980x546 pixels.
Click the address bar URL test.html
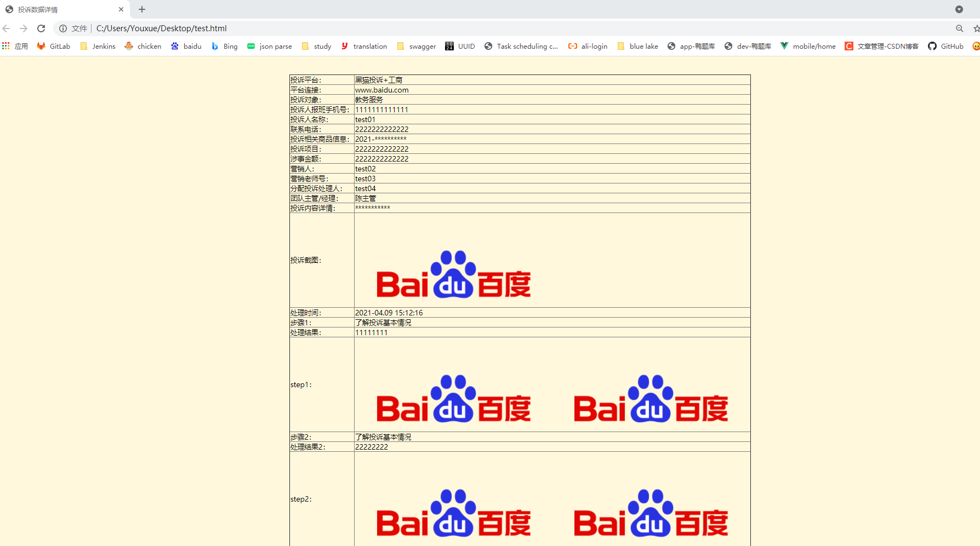[x=162, y=28]
